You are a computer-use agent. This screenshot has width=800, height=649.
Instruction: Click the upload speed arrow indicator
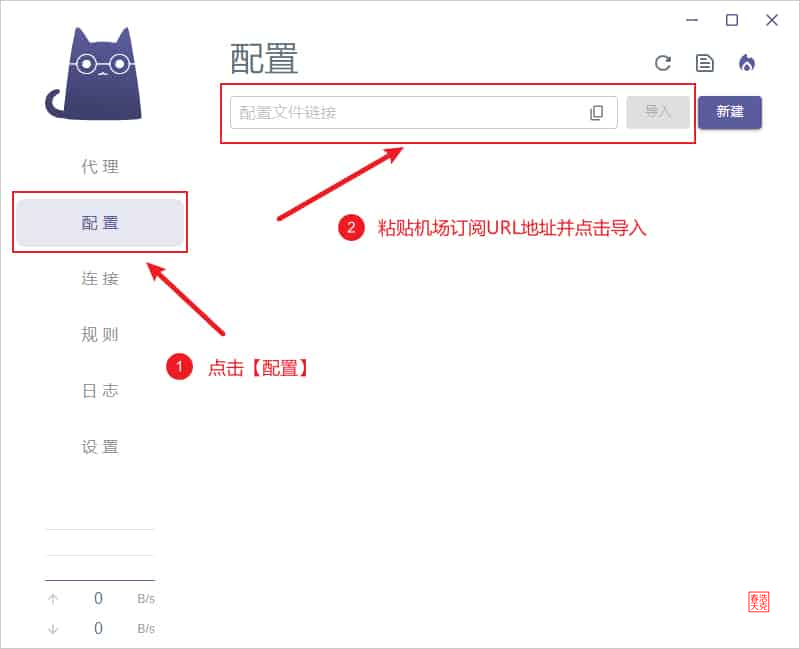pyautogui.click(x=52, y=598)
